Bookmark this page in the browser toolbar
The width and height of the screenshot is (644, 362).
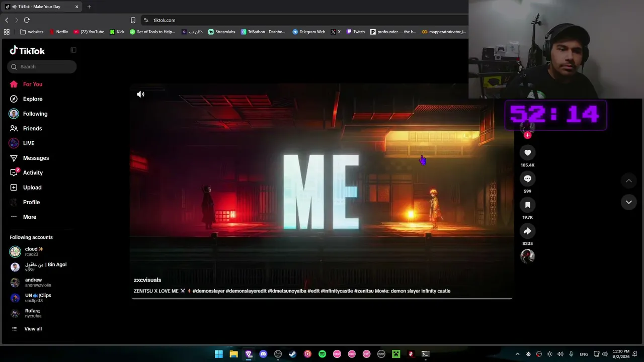pyautogui.click(x=133, y=20)
